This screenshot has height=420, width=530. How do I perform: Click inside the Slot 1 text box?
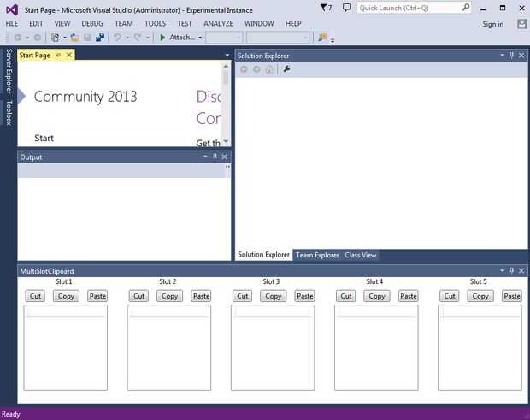(x=66, y=347)
